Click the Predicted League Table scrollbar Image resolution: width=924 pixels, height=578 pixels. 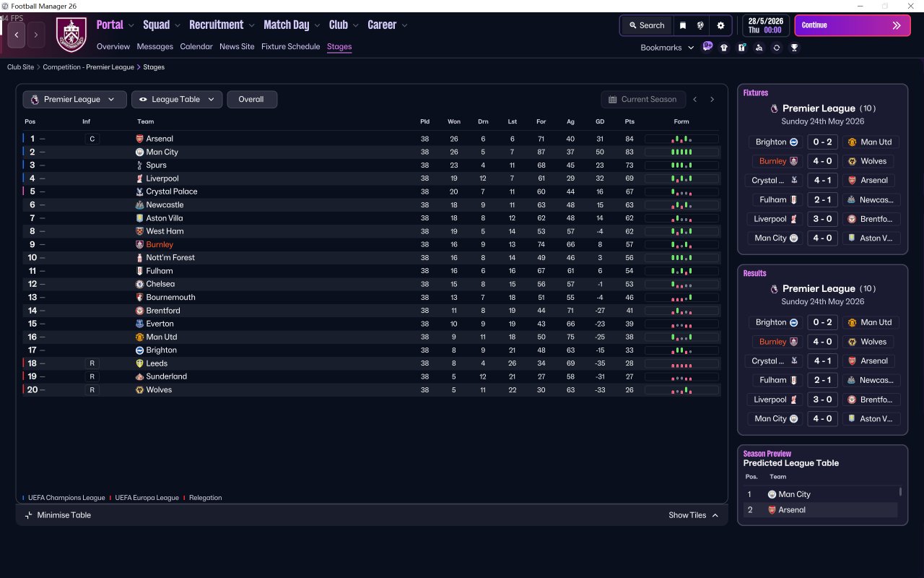click(x=900, y=493)
